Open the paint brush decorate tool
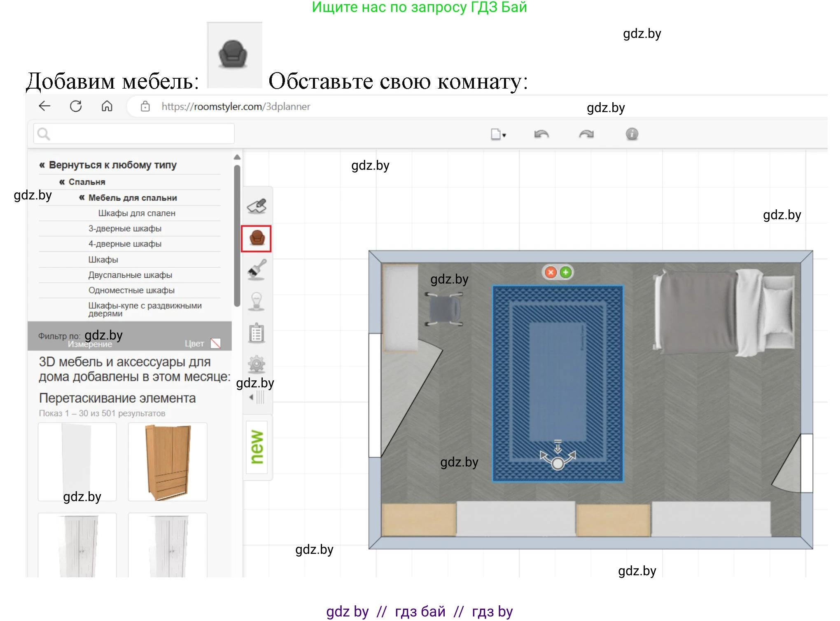This screenshot has height=621, width=840. pyautogui.click(x=257, y=270)
